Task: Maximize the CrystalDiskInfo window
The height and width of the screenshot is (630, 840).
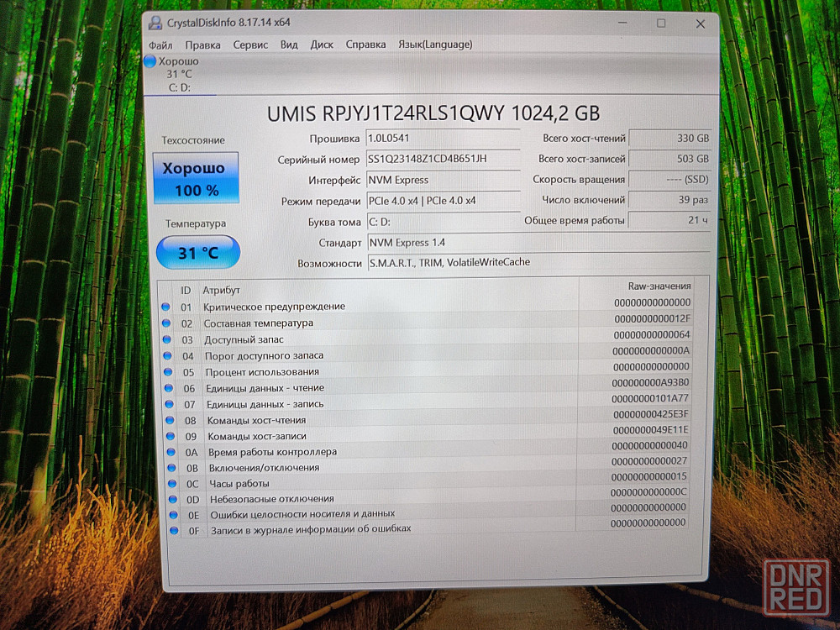Action: pos(661,24)
